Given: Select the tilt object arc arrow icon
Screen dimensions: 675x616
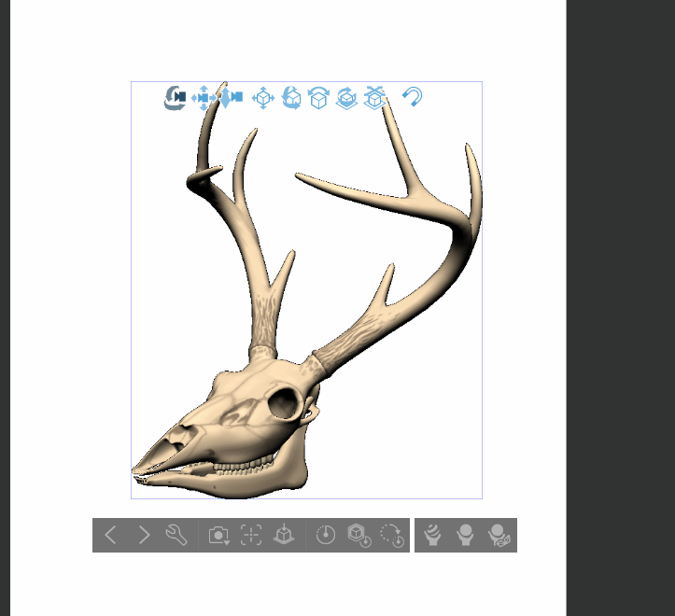Looking at the screenshot, I should (x=318, y=98).
